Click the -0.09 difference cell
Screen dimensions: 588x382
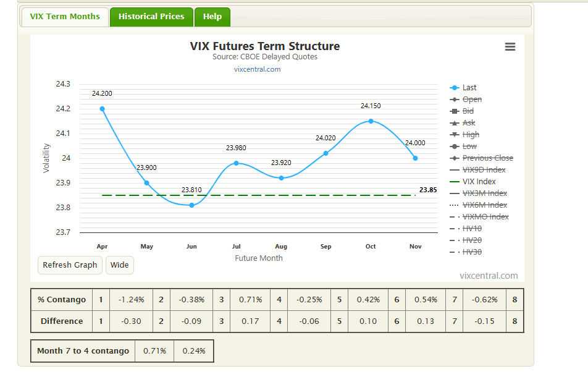point(191,321)
